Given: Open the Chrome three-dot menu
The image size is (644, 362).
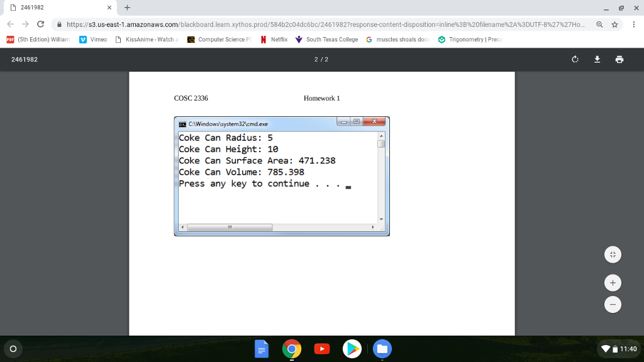Looking at the screenshot, I should click(634, 25).
